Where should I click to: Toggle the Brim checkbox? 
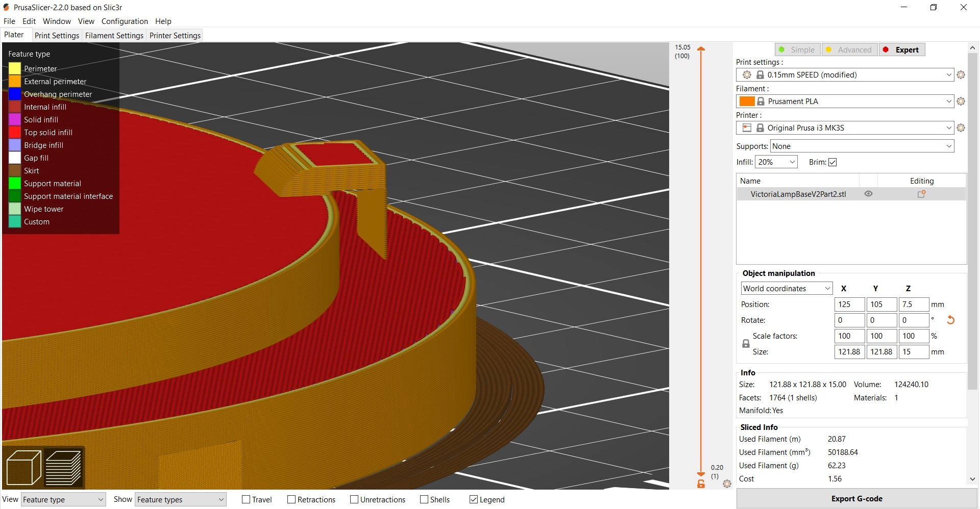[x=832, y=162]
